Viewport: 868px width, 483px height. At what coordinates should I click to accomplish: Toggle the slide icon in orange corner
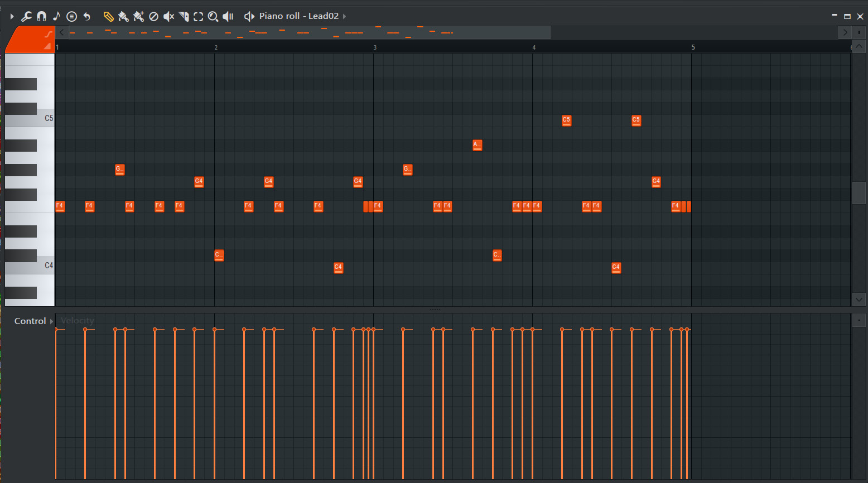[48, 35]
